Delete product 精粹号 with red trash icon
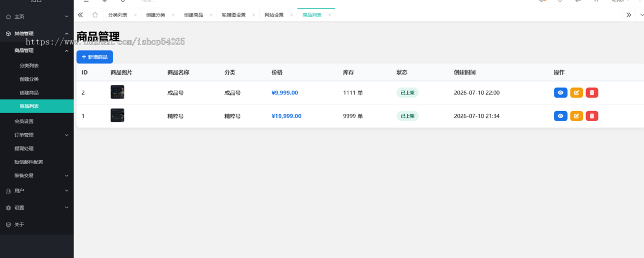Image resolution: width=644 pixels, height=258 pixels. tap(592, 116)
